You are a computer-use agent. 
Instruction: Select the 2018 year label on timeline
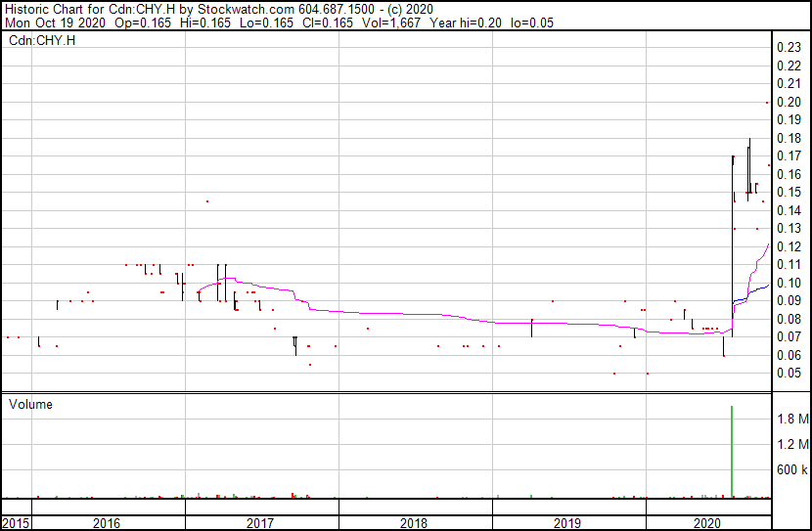pyautogui.click(x=414, y=523)
